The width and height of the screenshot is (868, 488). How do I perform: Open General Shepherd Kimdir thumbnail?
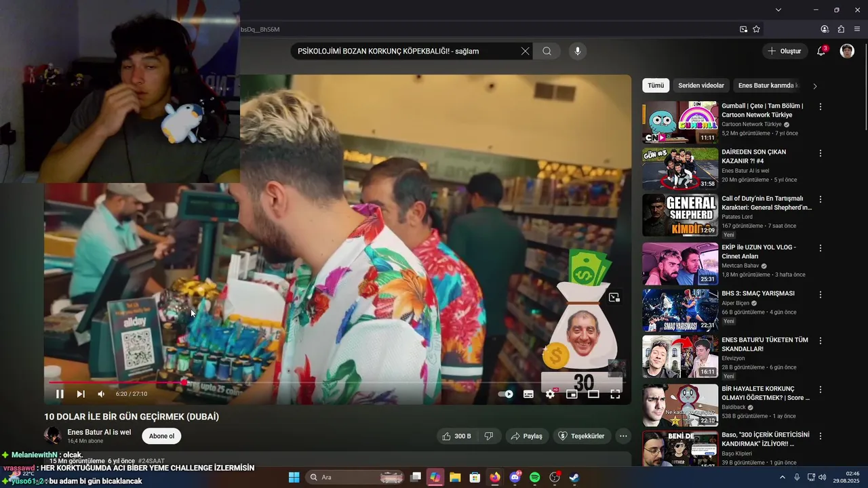680,215
